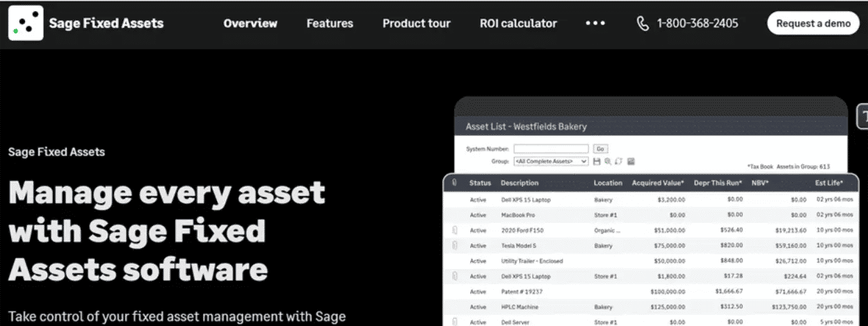Click the $123,750.00 NBV cell
Image resolution: width=868 pixels, height=326 pixels.
[789, 307]
